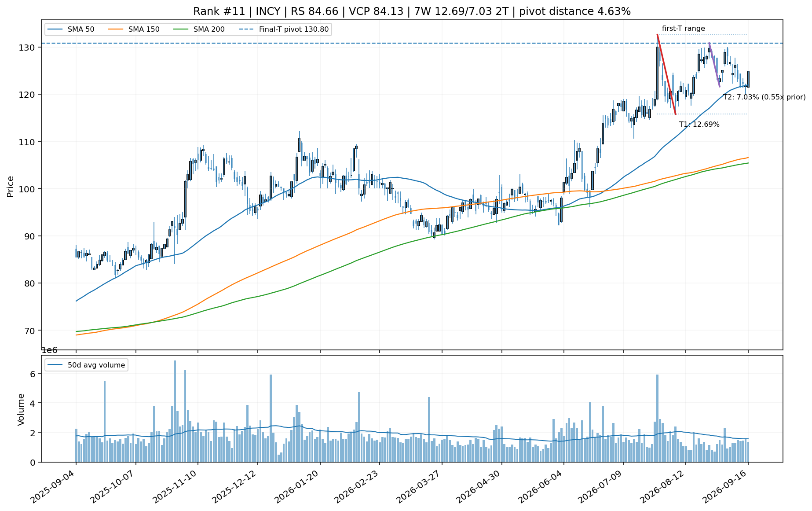The height and width of the screenshot is (511, 812).
Task: Click the 'Volume' y-axis label
Action: 21,409
